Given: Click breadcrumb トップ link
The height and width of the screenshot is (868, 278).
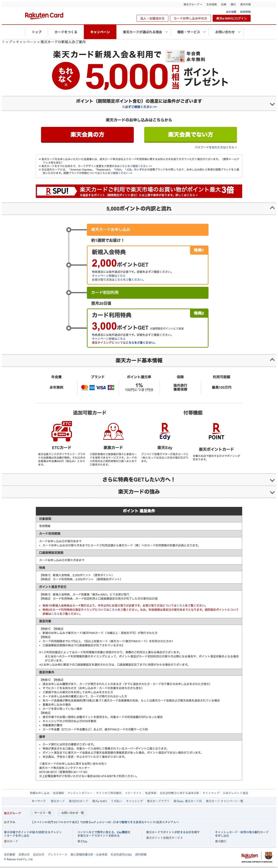Looking at the screenshot, I should (x=7, y=42).
